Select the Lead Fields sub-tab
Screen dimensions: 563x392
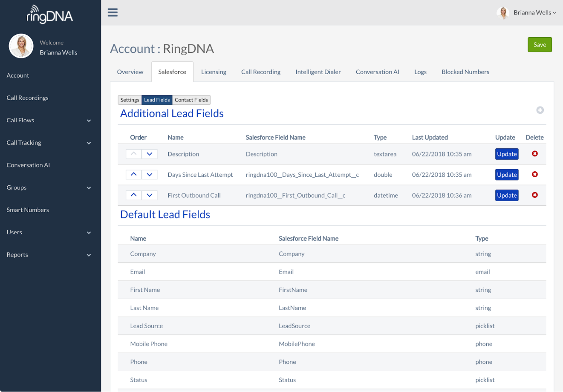point(157,100)
